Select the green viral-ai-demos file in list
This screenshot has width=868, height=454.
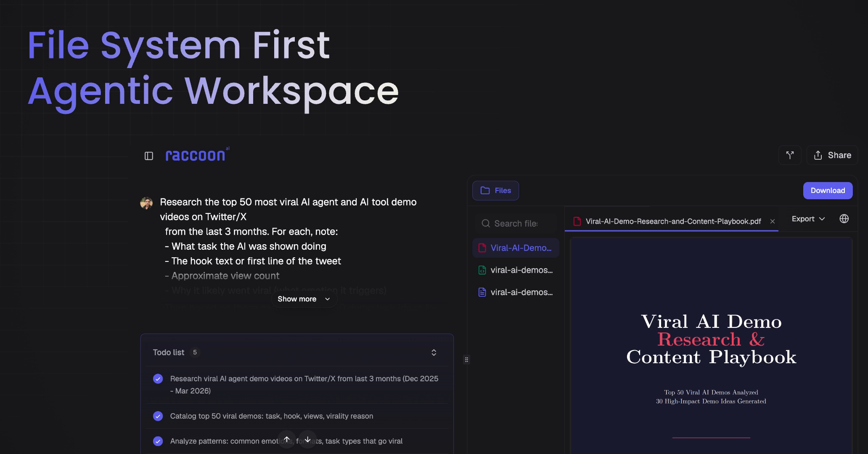pyautogui.click(x=516, y=270)
